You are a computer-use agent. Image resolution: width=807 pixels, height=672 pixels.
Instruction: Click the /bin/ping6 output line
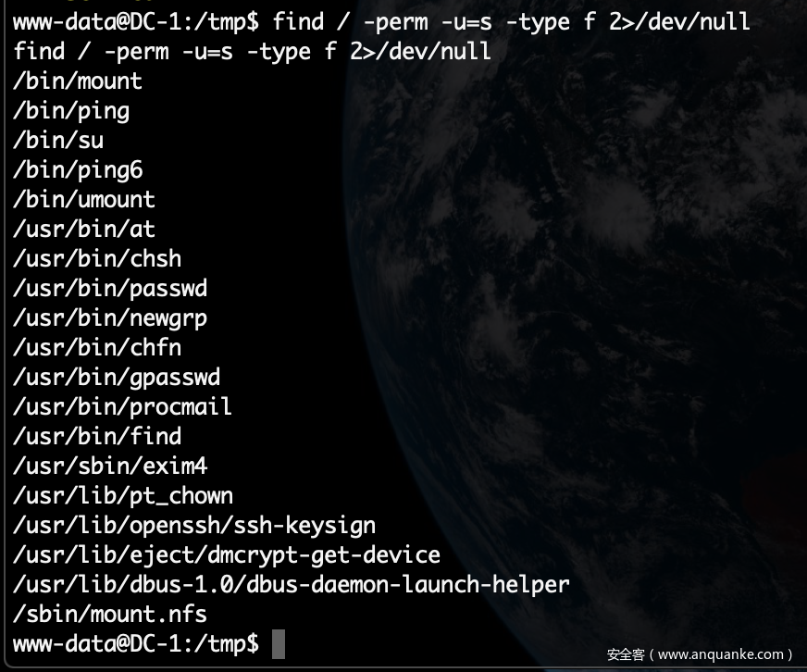point(79,170)
